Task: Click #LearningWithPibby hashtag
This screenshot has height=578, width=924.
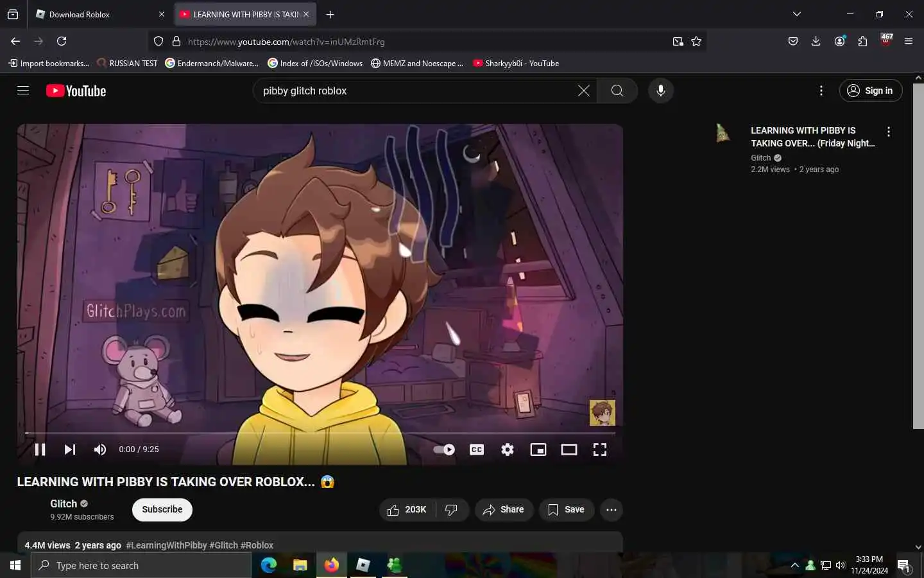Action: (x=166, y=545)
